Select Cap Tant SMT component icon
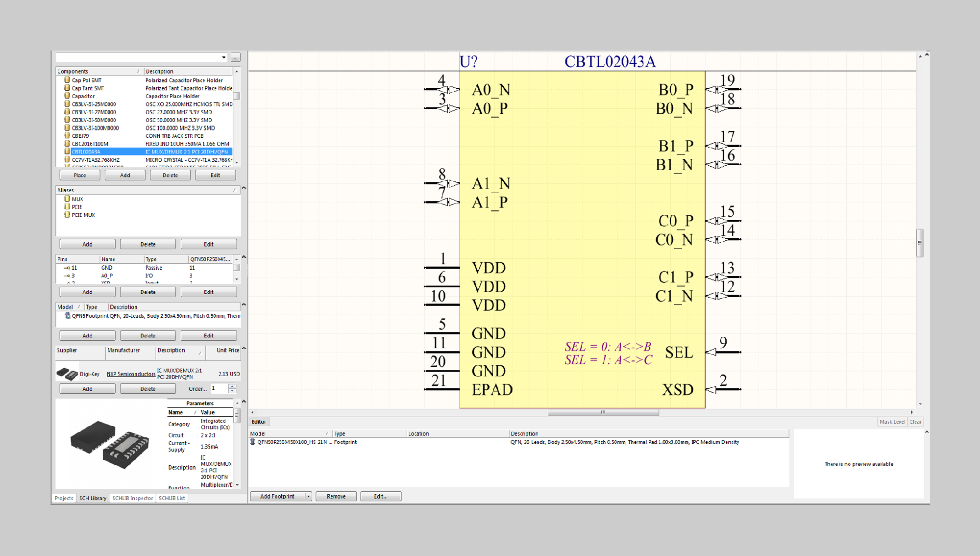 click(67, 88)
